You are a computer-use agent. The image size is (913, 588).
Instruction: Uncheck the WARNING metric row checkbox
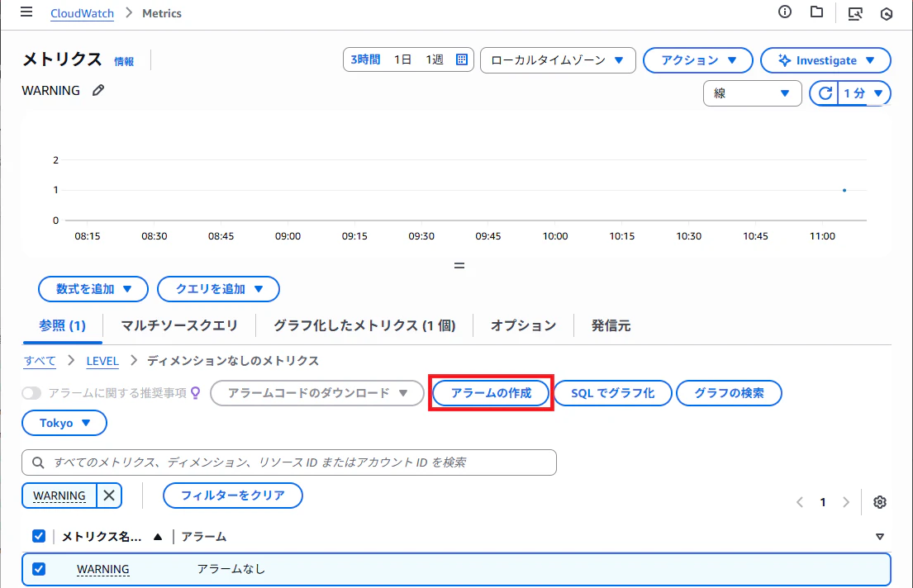pyautogui.click(x=39, y=569)
